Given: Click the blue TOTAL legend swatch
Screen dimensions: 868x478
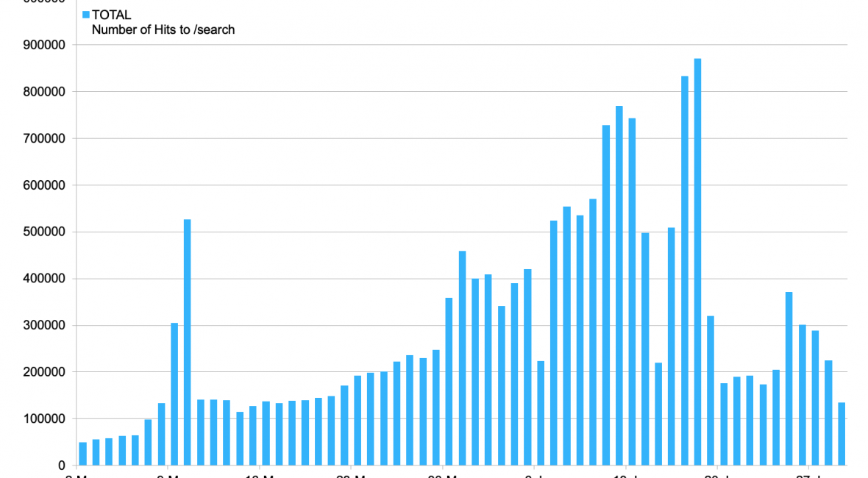Looking at the screenshot, I should (85, 15).
